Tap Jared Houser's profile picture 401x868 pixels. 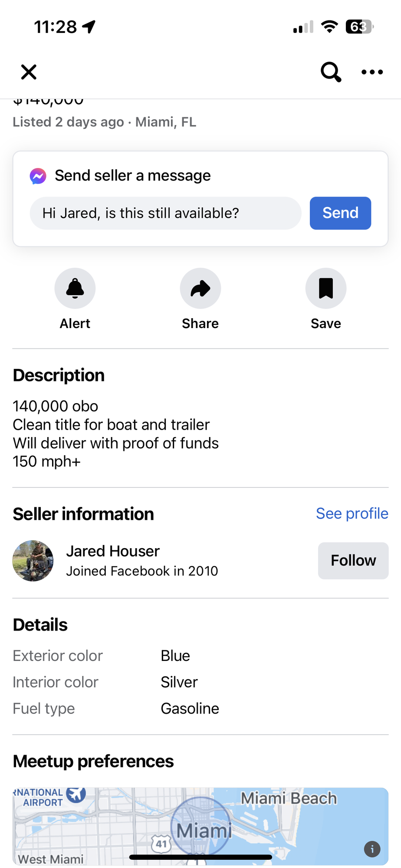[x=33, y=560]
